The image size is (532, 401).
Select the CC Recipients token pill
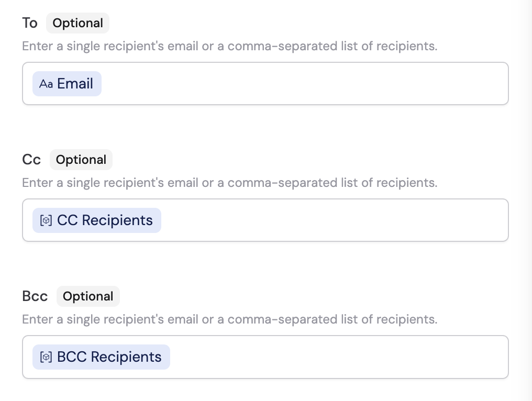pos(96,220)
